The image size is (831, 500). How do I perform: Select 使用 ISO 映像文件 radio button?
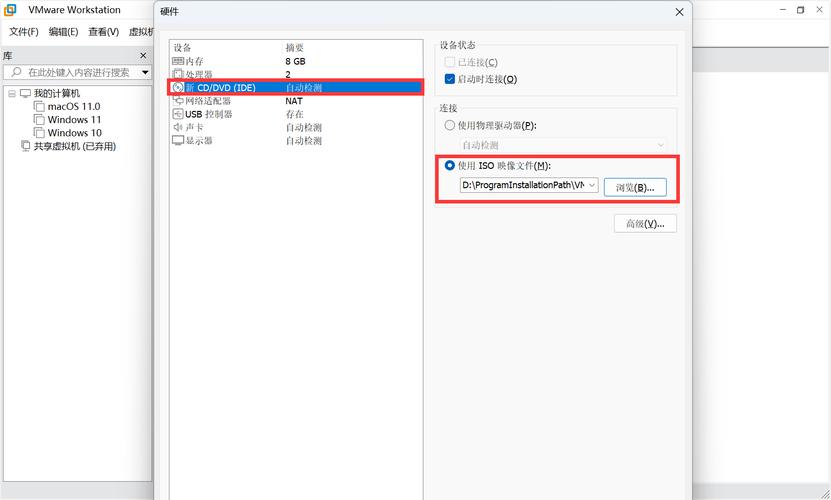coord(449,165)
